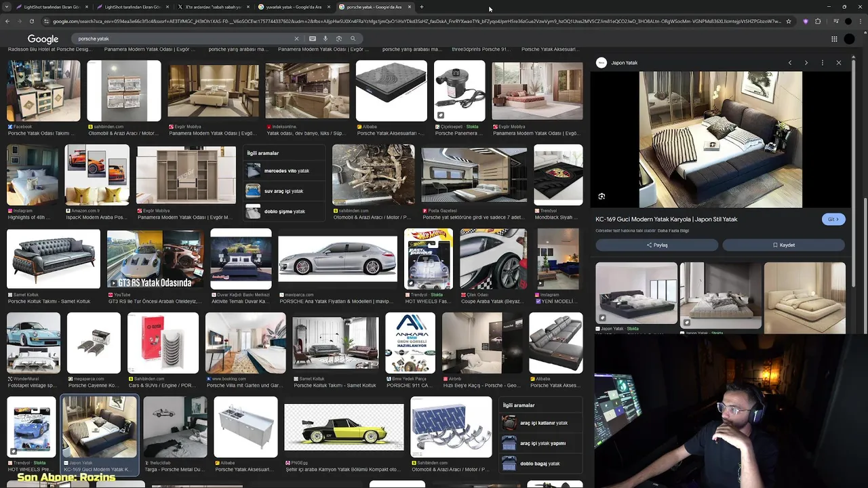Switch to the yuvarlak yatak Google tab

[x=294, y=7]
